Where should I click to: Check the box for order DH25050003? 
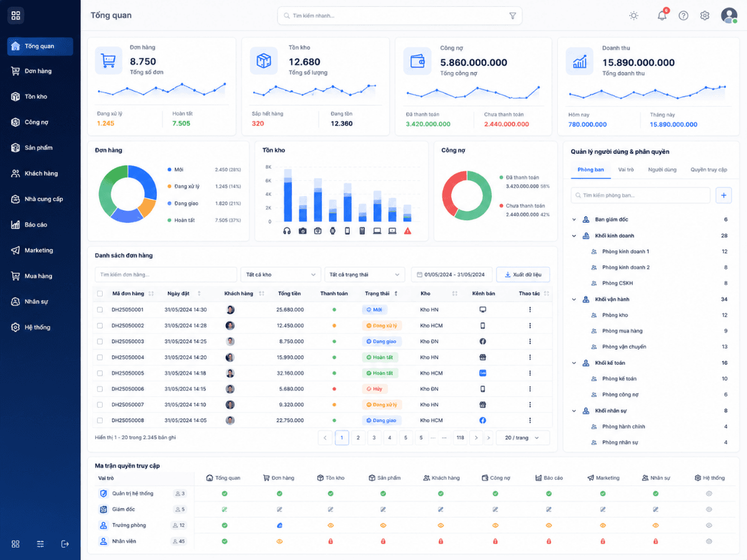click(x=100, y=342)
